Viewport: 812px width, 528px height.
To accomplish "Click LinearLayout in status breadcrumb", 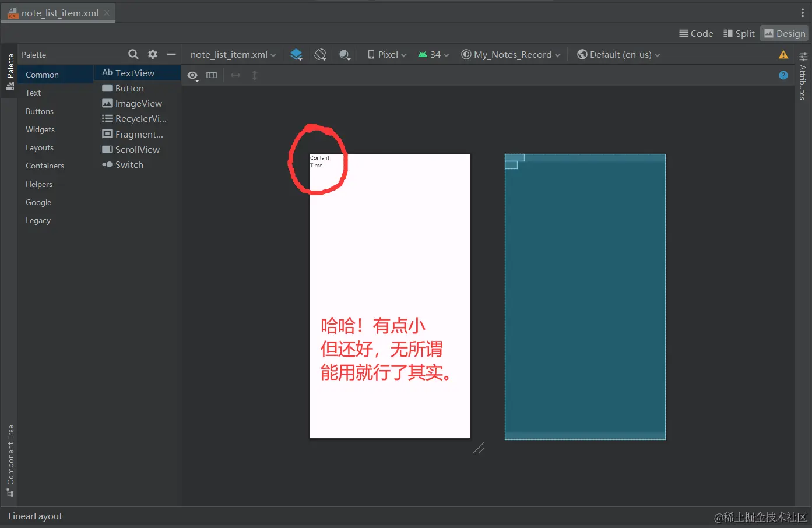I will pyautogui.click(x=35, y=516).
